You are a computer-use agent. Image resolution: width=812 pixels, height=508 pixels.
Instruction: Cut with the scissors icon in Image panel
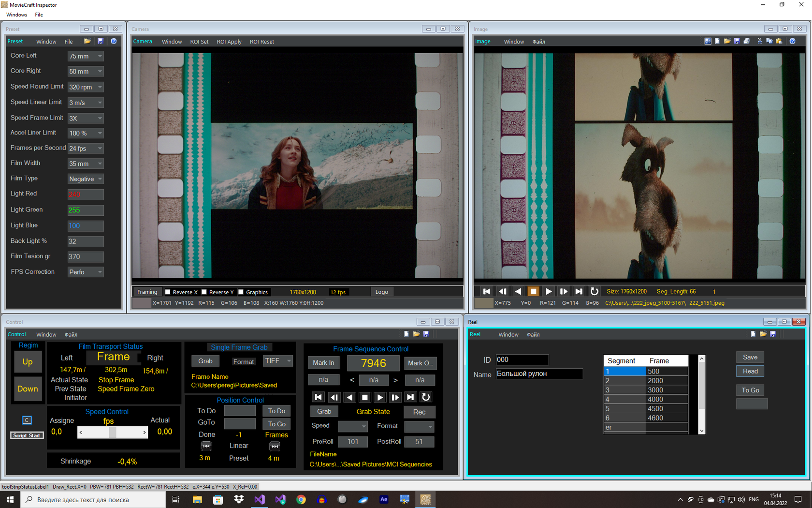click(x=759, y=42)
